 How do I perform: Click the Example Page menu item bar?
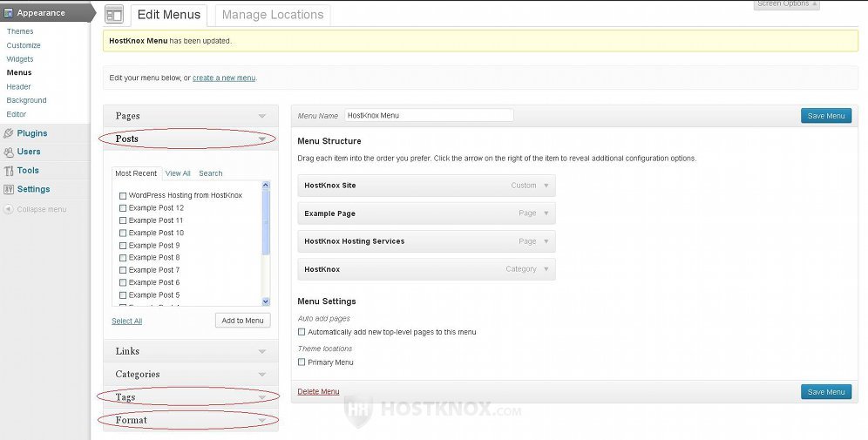point(426,213)
